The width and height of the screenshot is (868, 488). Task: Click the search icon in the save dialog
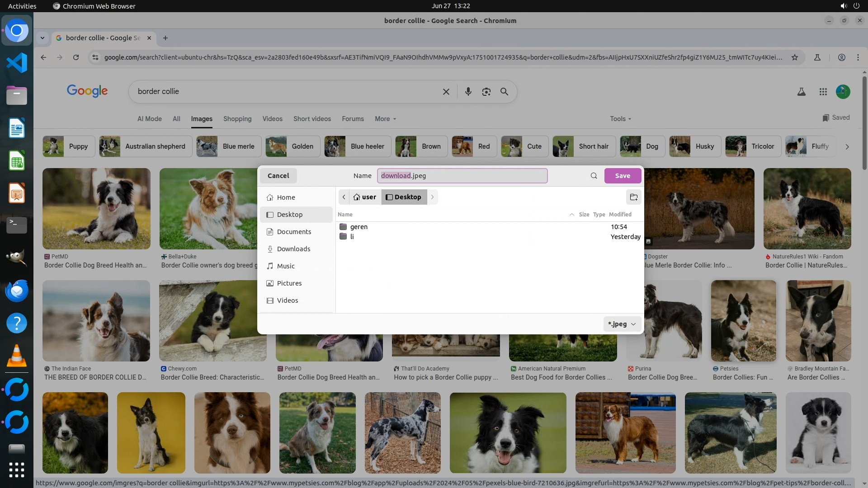[x=594, y=176]
